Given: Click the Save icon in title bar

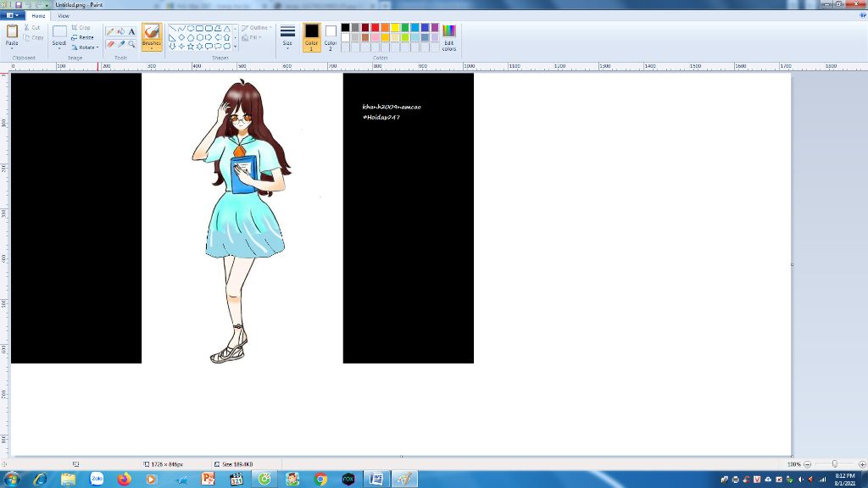Looking at the screenshot, I should pyautogui.click(x=19, y=4).
